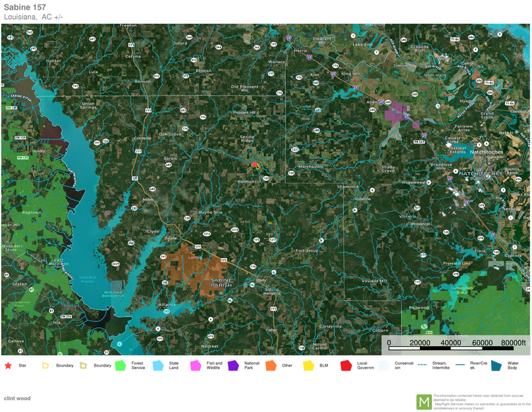Click the River/Creek legend line symbol
This screenshot has height=412, width=532.
click(x=459, y=365)
